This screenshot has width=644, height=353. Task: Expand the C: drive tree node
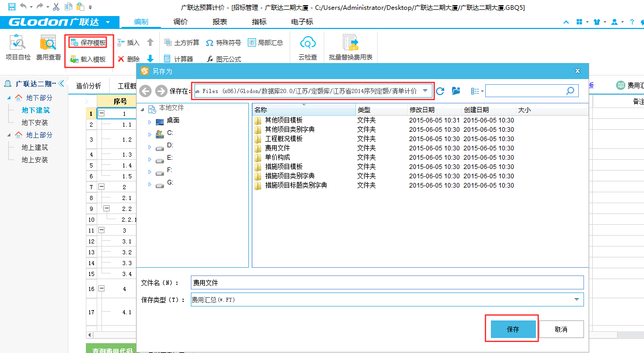click(150, 133)
